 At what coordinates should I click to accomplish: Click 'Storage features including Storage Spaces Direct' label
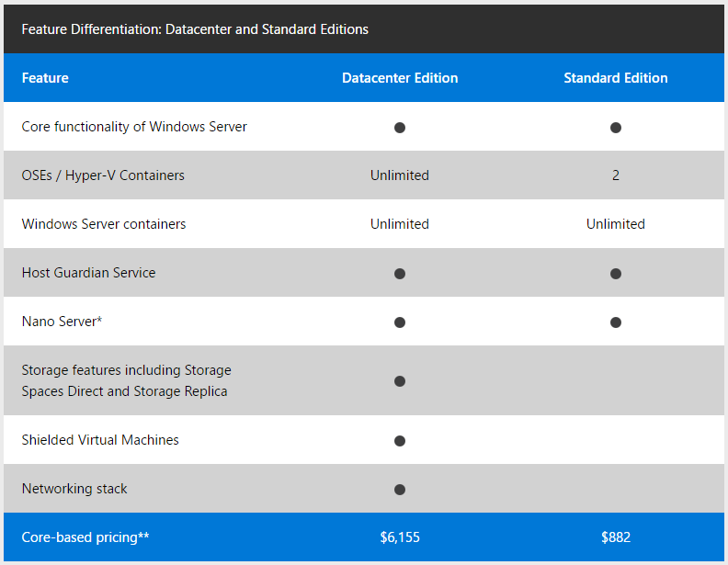point(126,380)
